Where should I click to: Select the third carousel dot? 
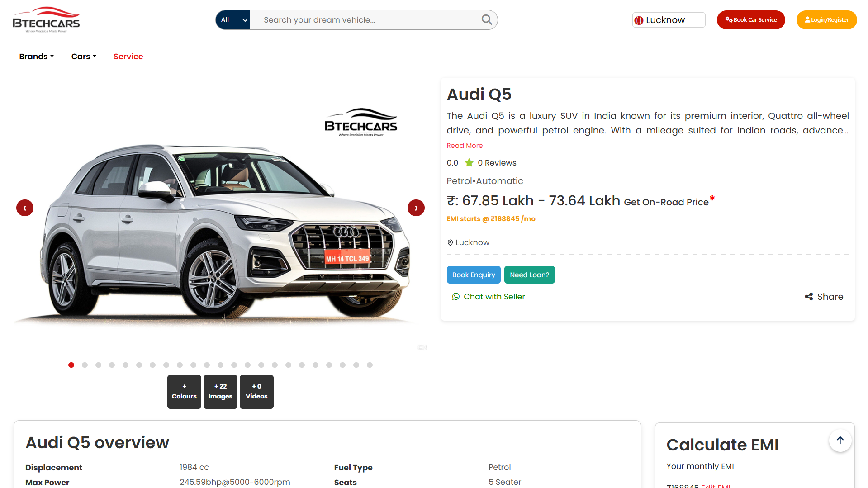[98, 365]
